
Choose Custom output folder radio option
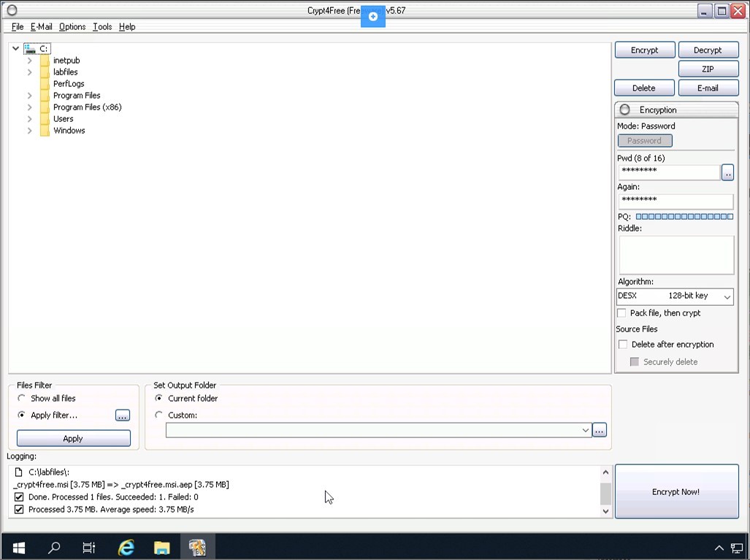tap(158, 415)
